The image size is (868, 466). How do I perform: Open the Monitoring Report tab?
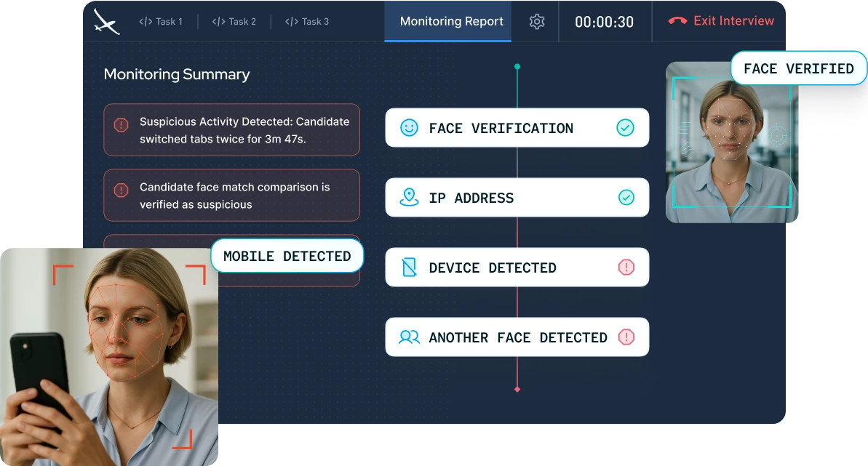pyautogui.click(x=451, y=22)
